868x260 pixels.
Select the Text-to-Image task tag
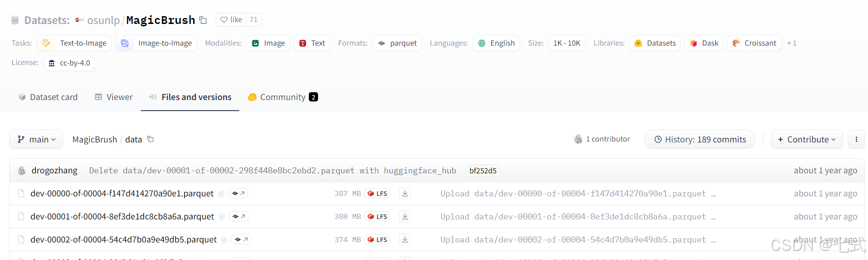coord(74,43)
